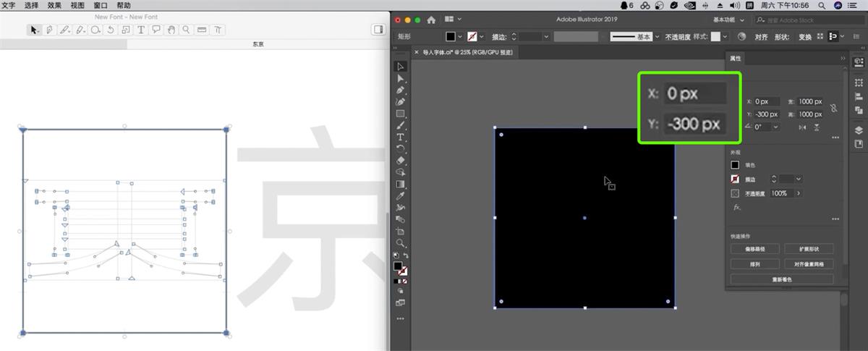Image resolution: width=868 pixels, height=351 pixels.
Task: Select the Eraser tool in Illustrator
Action: 400,160
